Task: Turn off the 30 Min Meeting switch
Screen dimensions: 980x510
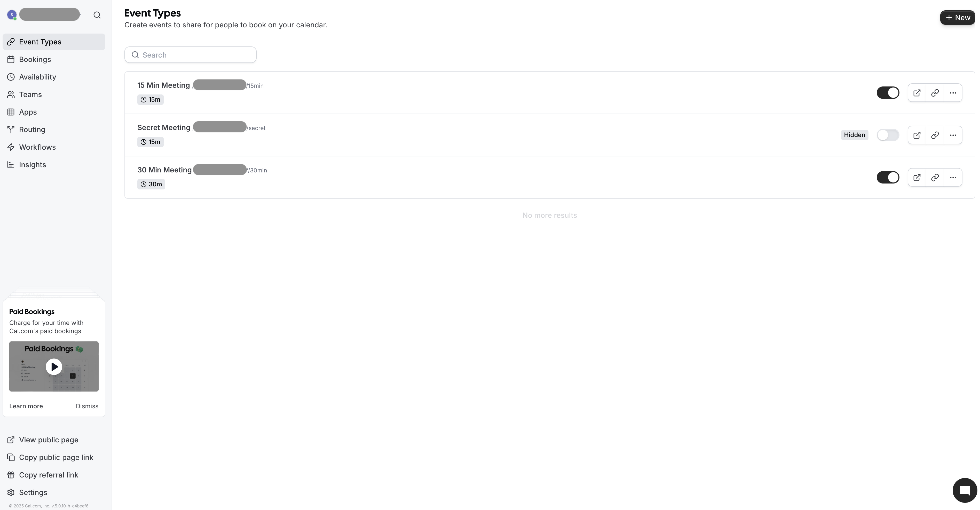Action: click(x=888, y=177)
